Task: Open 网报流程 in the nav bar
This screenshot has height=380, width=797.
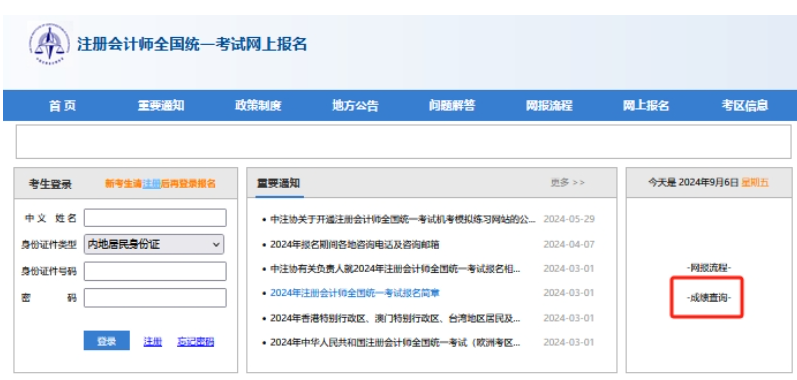Action: tap(549, 106)
